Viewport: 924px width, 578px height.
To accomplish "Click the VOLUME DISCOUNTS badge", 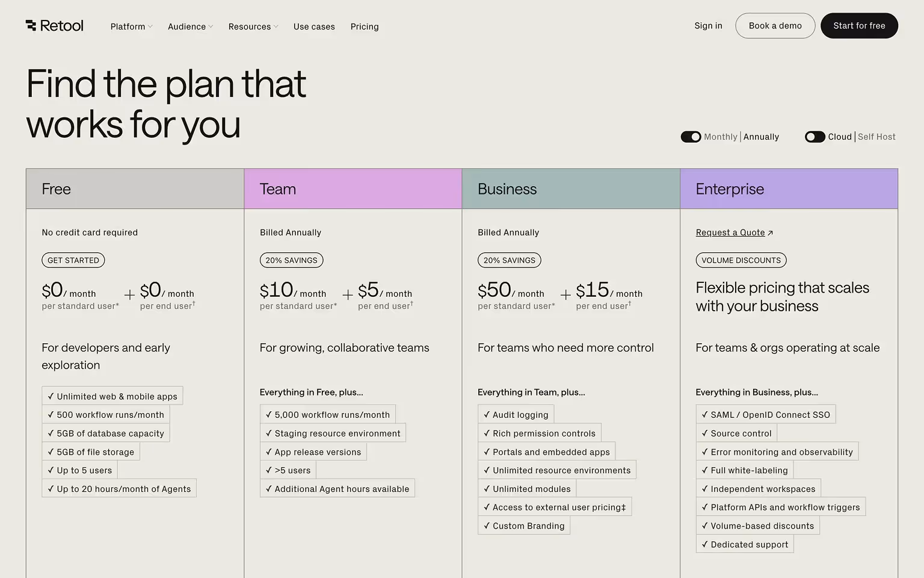I will (x=741, y=260).
